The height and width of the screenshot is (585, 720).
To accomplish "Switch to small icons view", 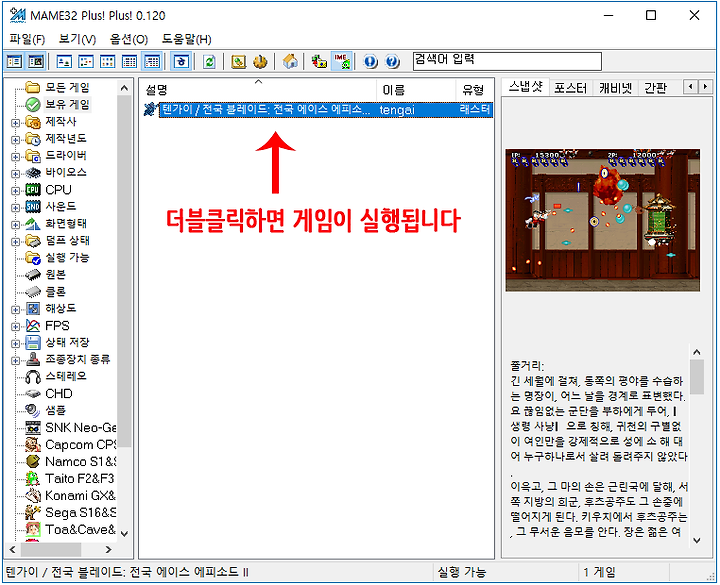I will (x=86, y=62).
